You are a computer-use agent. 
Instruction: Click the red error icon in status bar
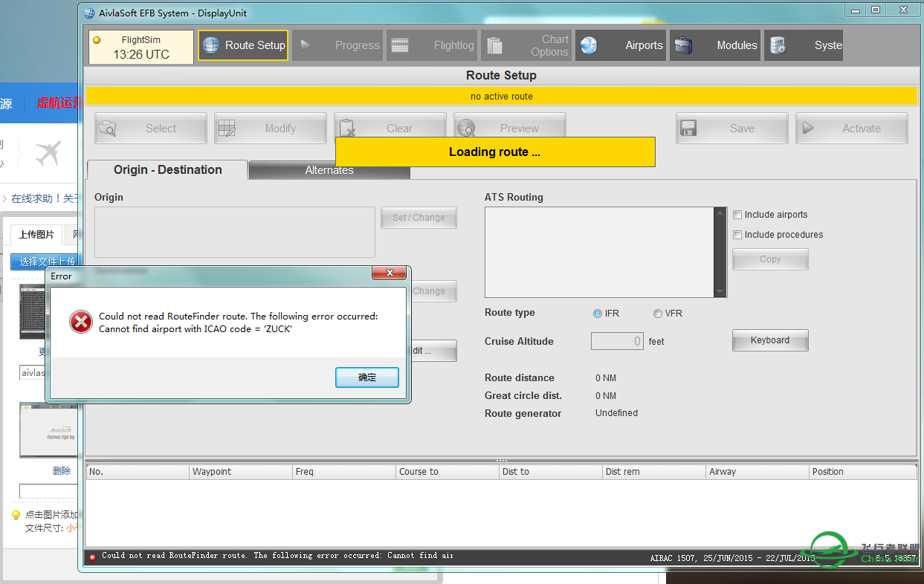[x=93, y=557]
